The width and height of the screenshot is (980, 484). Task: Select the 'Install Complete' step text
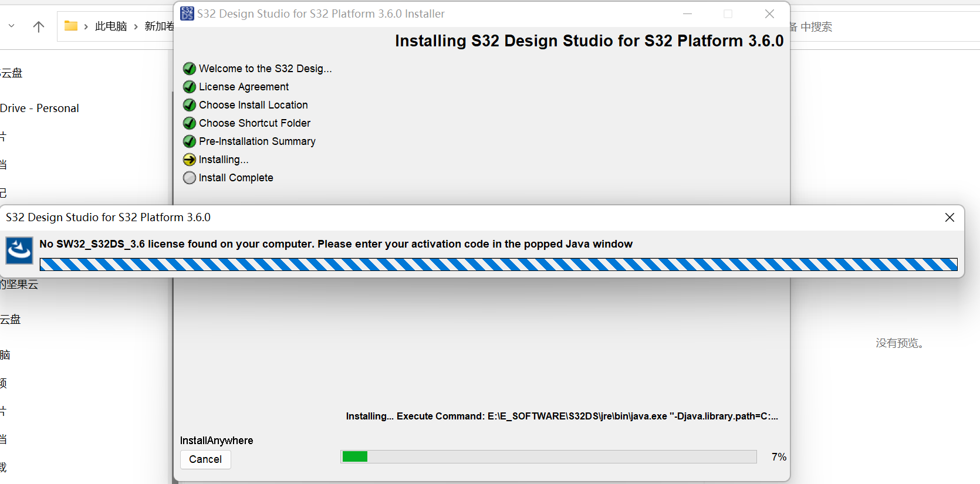pyautogui.click(x=236, y=178)
